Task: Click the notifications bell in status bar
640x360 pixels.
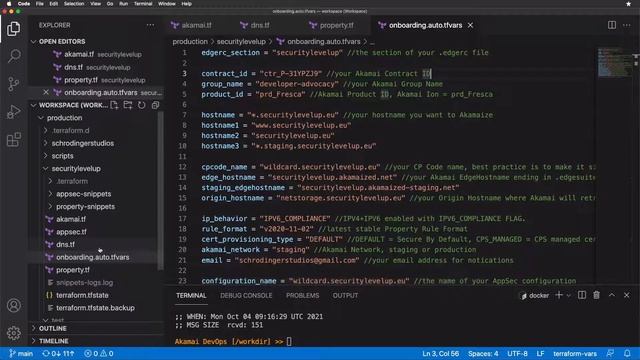Action: coord(627,353)
